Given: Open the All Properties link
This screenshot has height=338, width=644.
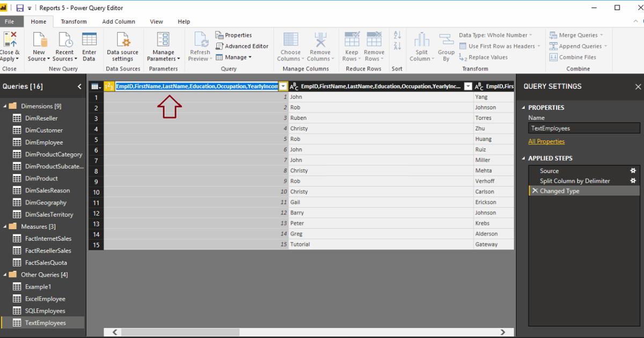Looking at the screenshot, I should (x=546, y=142).
